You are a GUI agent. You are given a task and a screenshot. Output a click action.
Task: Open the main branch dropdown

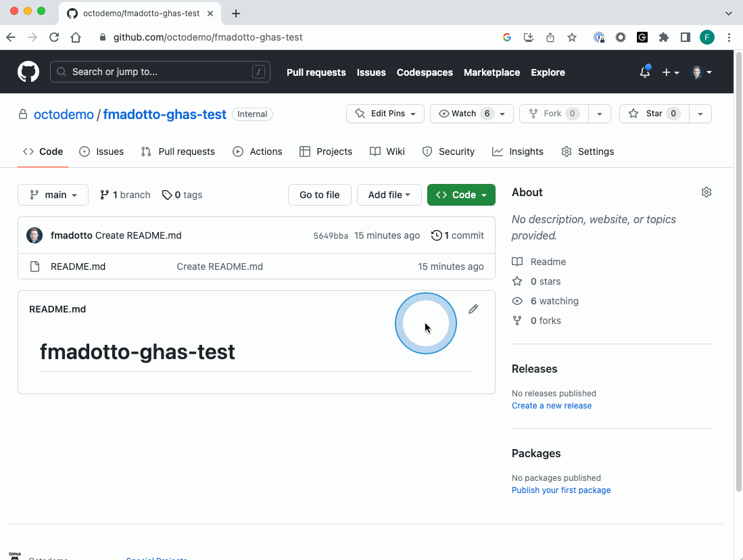tap(53, 195)
